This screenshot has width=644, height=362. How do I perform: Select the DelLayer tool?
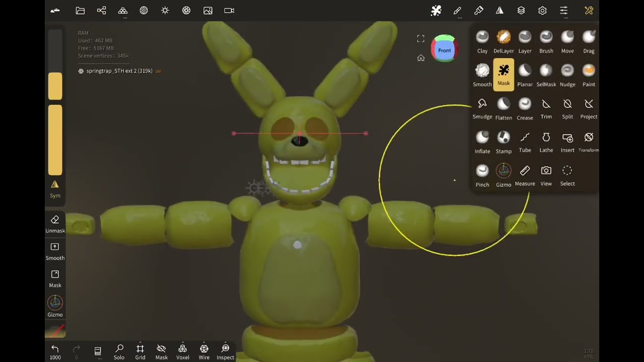pos(504,42)
